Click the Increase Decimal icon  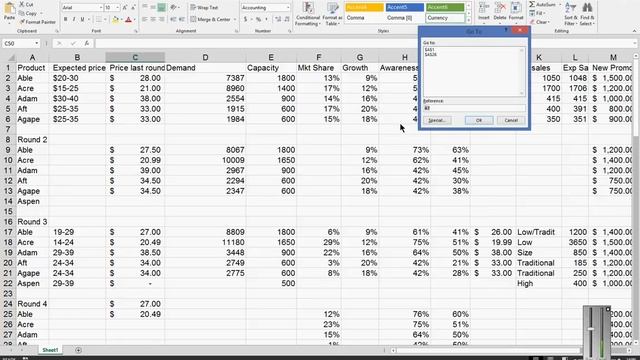(278, 19)
